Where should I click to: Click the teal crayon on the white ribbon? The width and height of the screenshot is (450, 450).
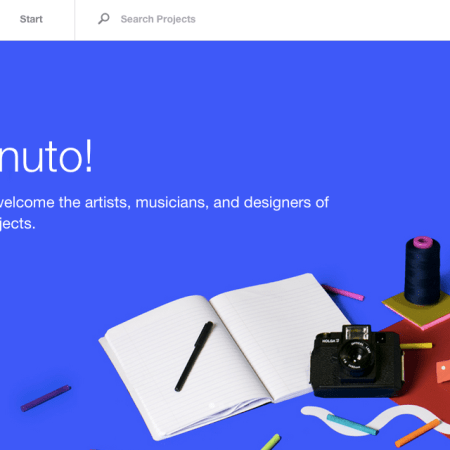click(352, 425)
